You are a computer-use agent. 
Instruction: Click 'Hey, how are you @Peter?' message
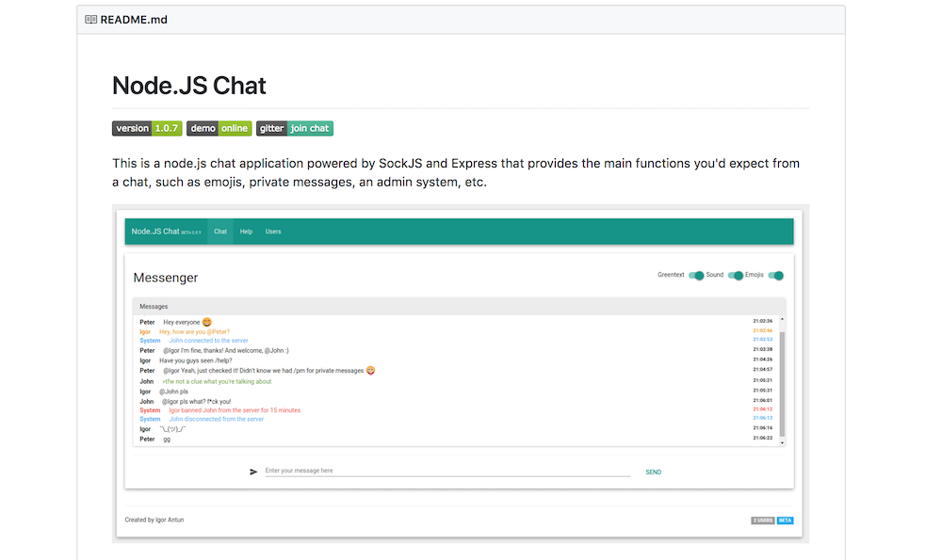(x=195, y=332)
